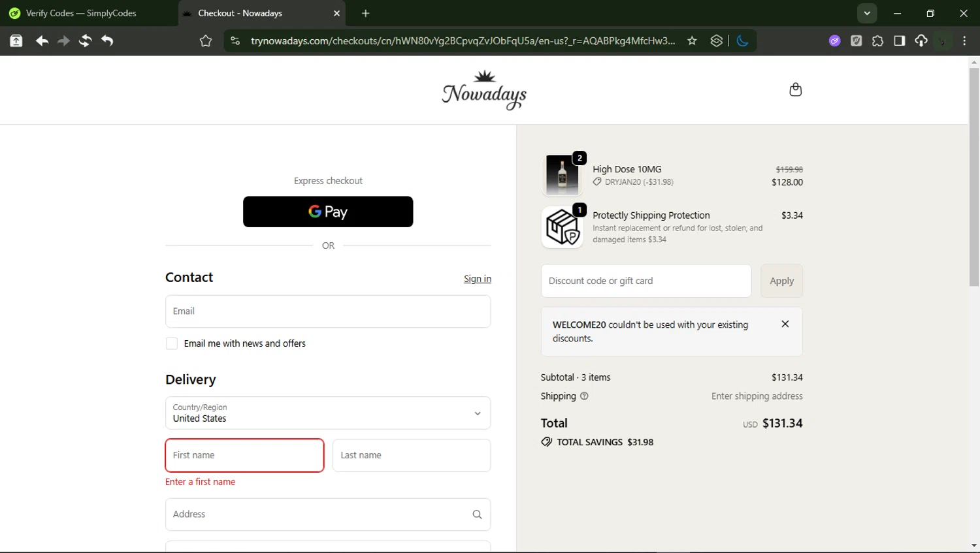Go back using browser back arrow
980x553 pixels.
click(42, 41)
